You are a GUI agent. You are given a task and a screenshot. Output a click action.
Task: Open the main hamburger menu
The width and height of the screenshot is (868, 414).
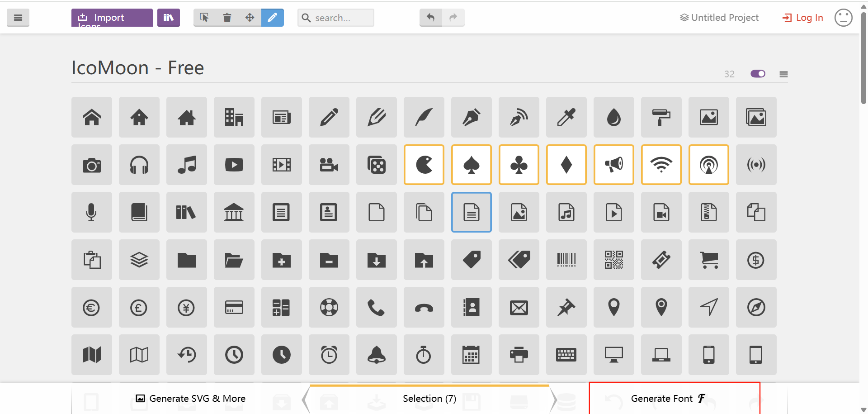(18, 18)
